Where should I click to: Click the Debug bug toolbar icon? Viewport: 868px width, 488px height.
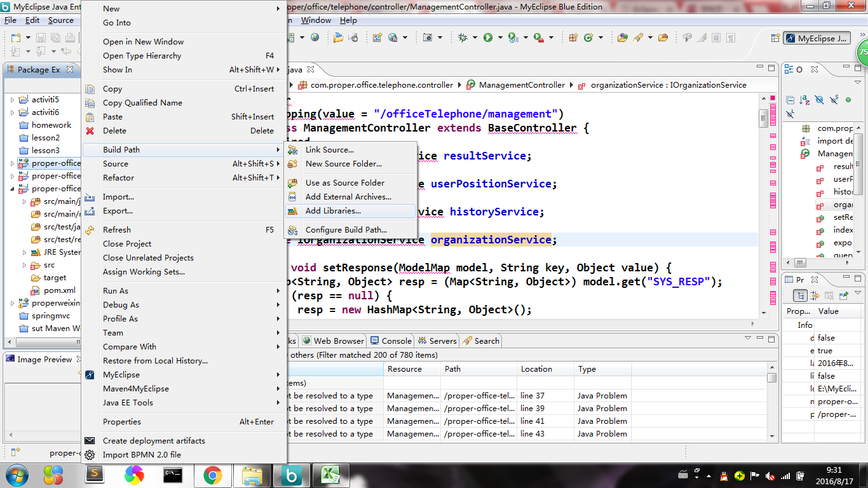(x=463, y=37)
